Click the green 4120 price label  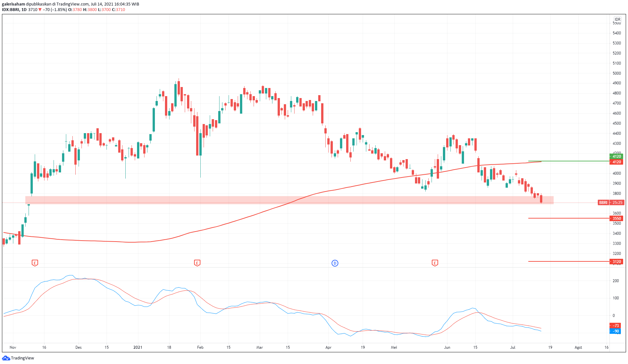pos(616,156)
